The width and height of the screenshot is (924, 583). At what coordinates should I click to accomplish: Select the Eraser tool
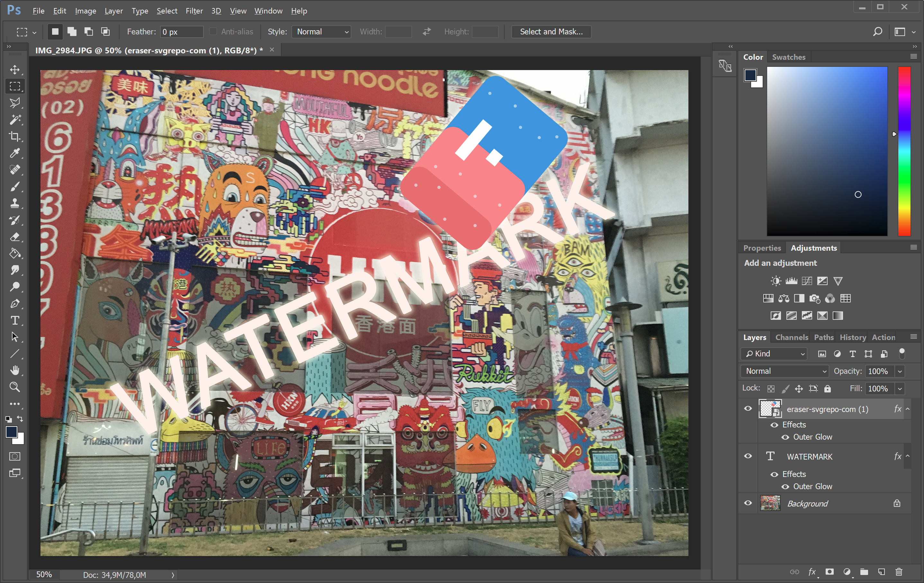coord(15,237)
